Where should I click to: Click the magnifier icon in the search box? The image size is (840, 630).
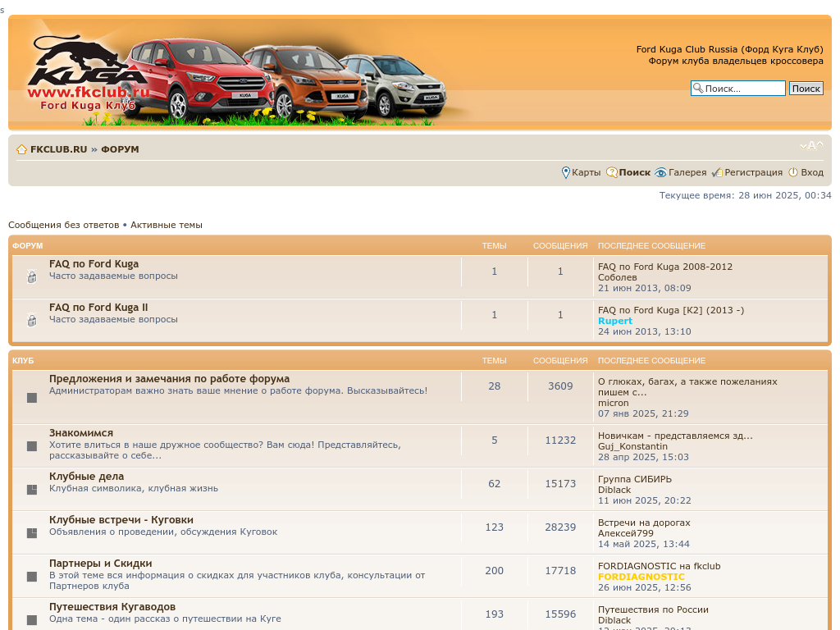[x=698, y=88]
